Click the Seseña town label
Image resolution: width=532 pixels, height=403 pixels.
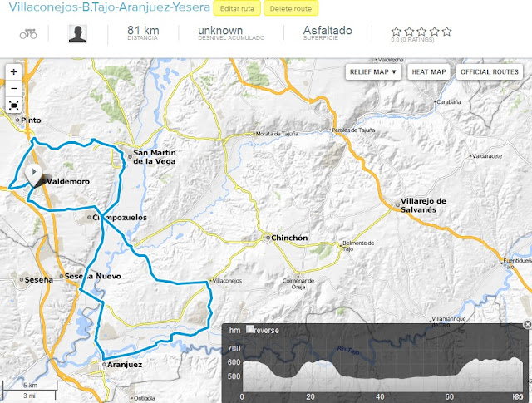(x=39, y=280)
